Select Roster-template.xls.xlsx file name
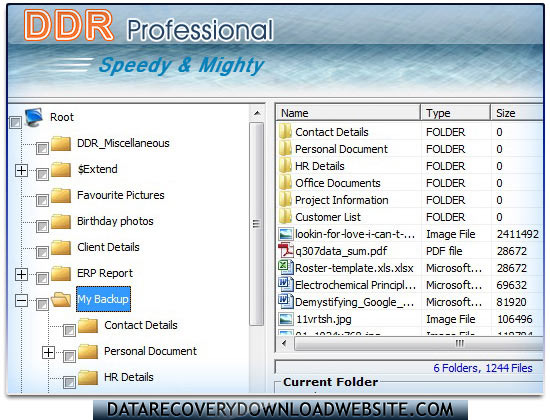550x420 pixels. [354, 268]
